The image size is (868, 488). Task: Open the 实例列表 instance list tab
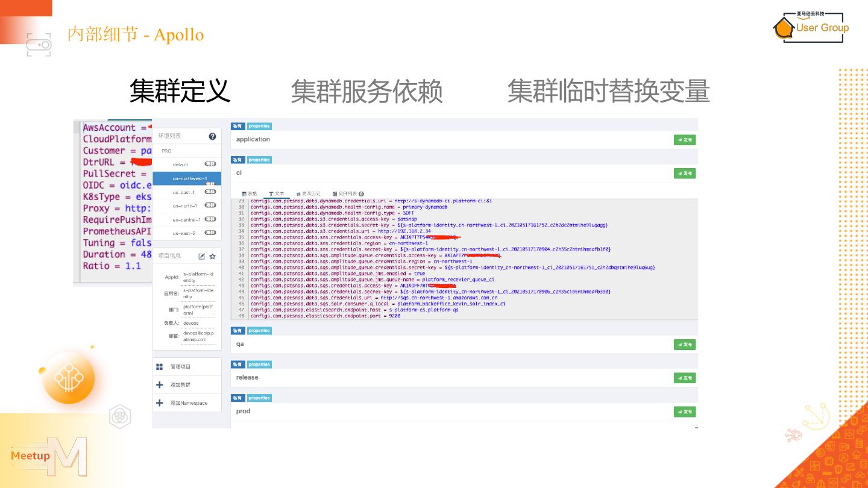pos(348,193)
